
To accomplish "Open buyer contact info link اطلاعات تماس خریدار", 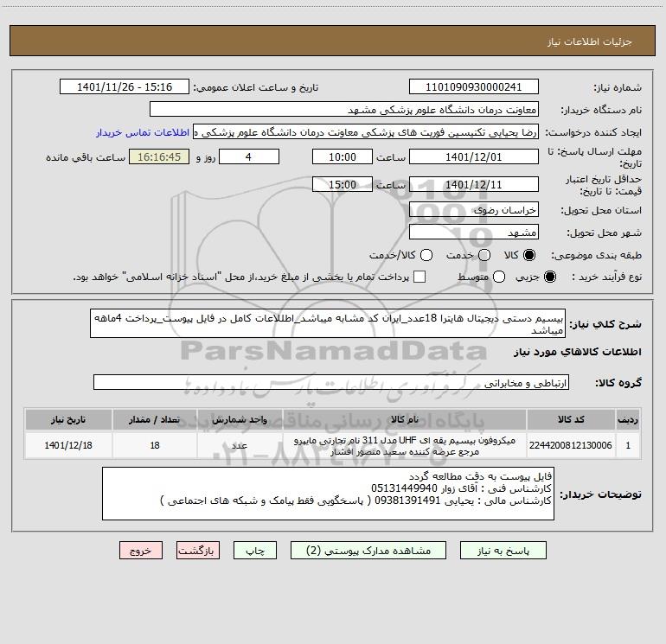I will click(x=143, y=132).
